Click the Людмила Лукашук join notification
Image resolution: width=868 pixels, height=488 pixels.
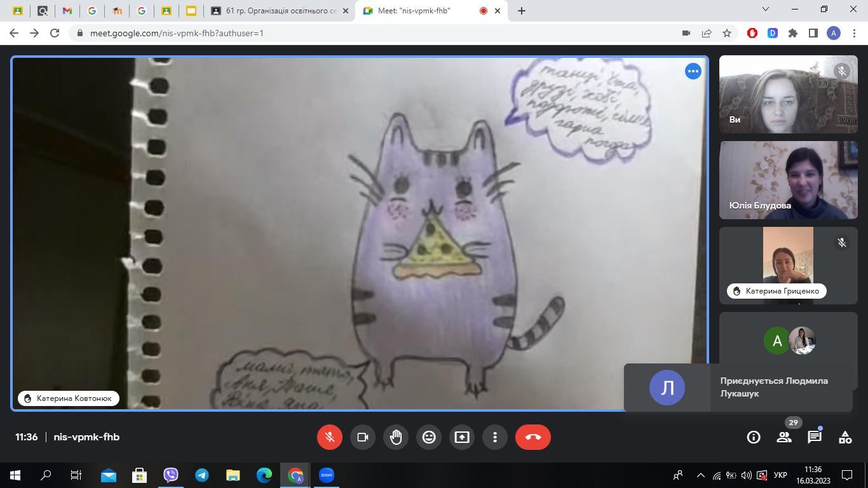(738, 387)
